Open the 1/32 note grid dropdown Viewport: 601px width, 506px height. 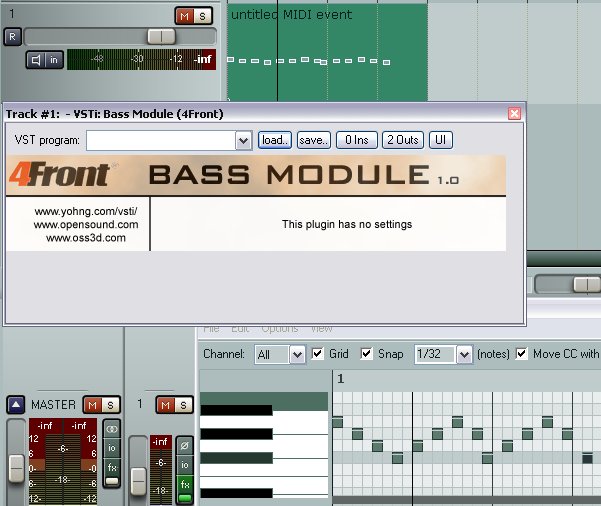pos(443,355)
